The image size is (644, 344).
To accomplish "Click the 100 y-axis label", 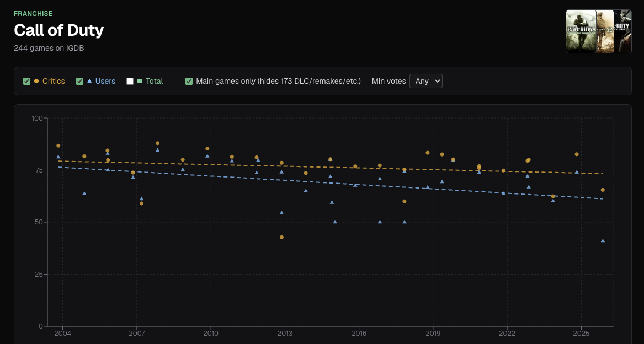I will (38, 118).
